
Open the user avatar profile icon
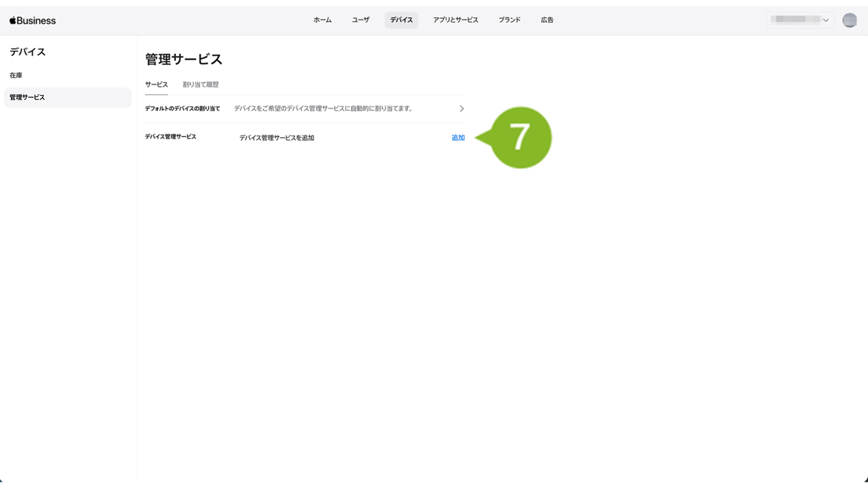pyautogui.click(x=849, y=20)
